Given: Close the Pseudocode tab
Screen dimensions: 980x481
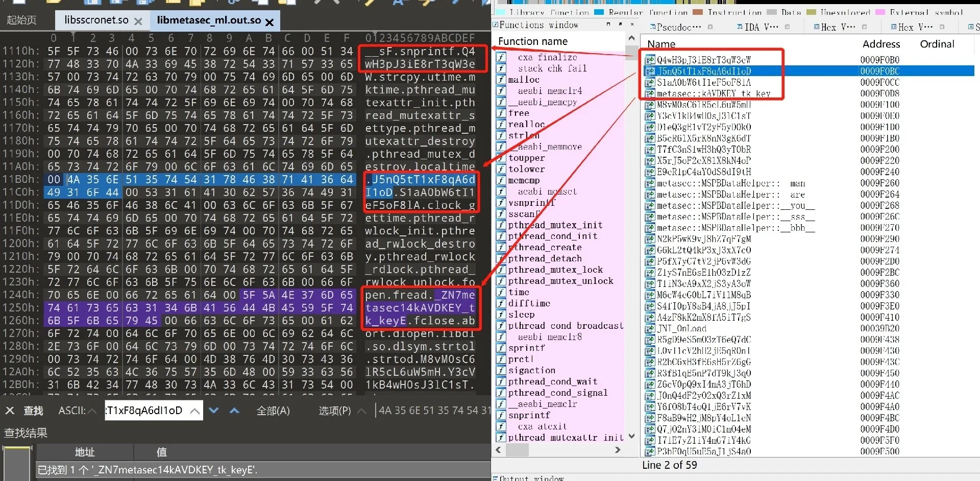Looking at the screenshot, I should 710,27.
